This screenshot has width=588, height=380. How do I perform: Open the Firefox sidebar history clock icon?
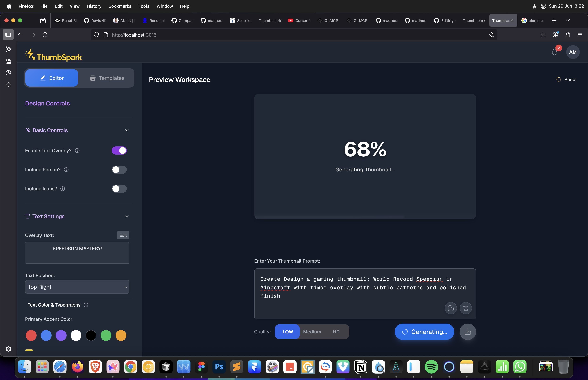[8, 73]
